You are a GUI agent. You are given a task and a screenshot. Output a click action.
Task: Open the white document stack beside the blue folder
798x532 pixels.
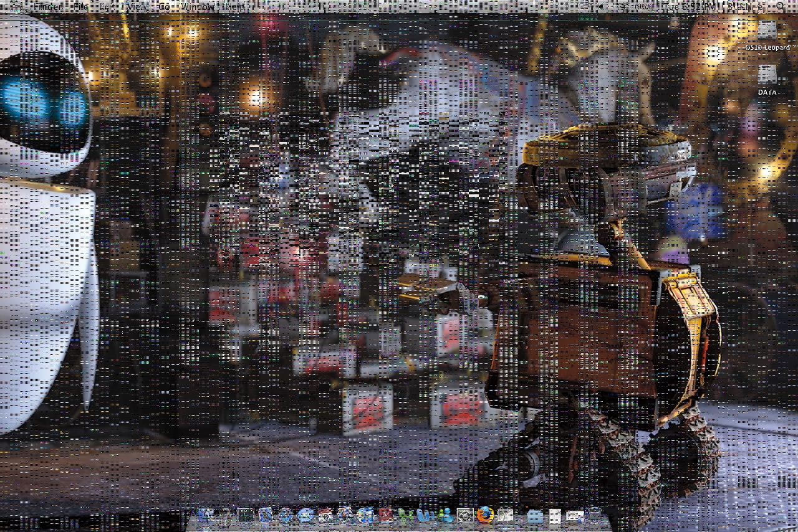554,515
